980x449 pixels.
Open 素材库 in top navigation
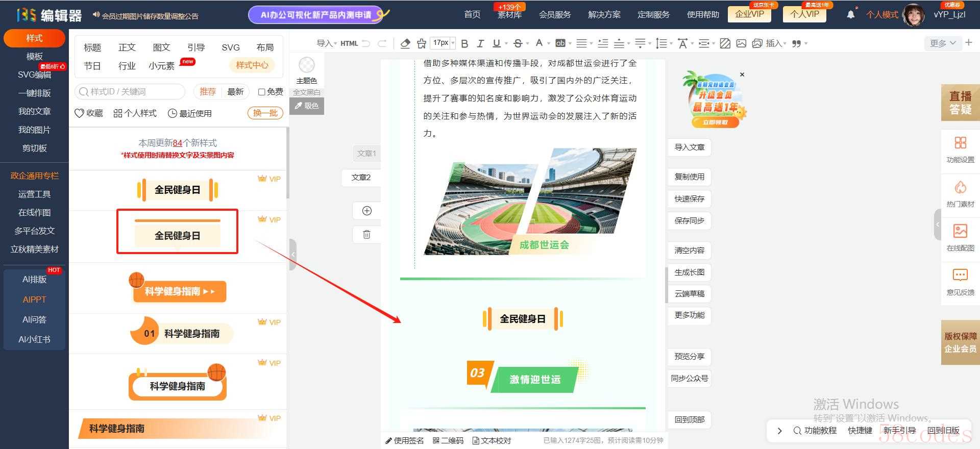509,15
